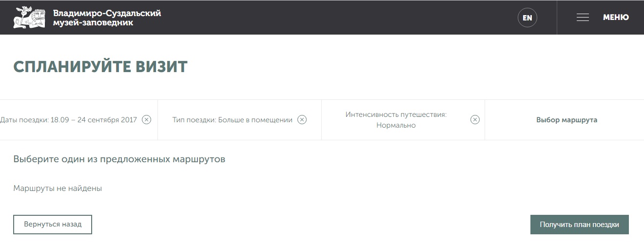Click the museum logo icon
Screen dimensions: 644x246
pos(29,17)
